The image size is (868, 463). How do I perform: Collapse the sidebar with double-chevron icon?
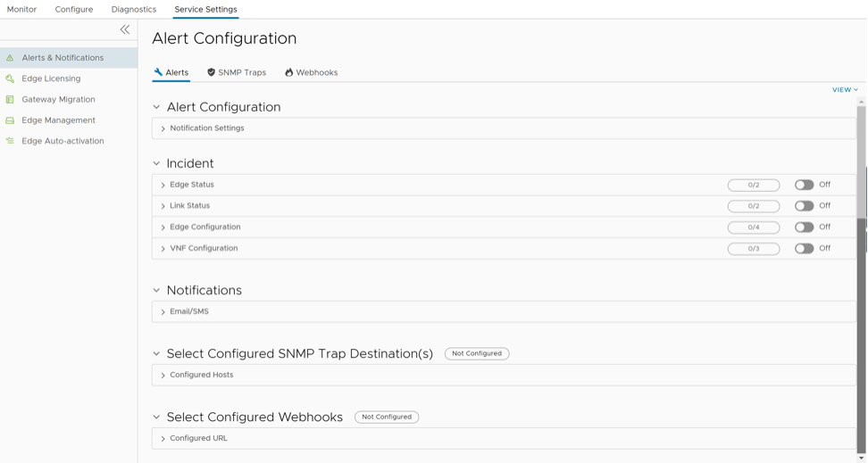click(125, 29)
